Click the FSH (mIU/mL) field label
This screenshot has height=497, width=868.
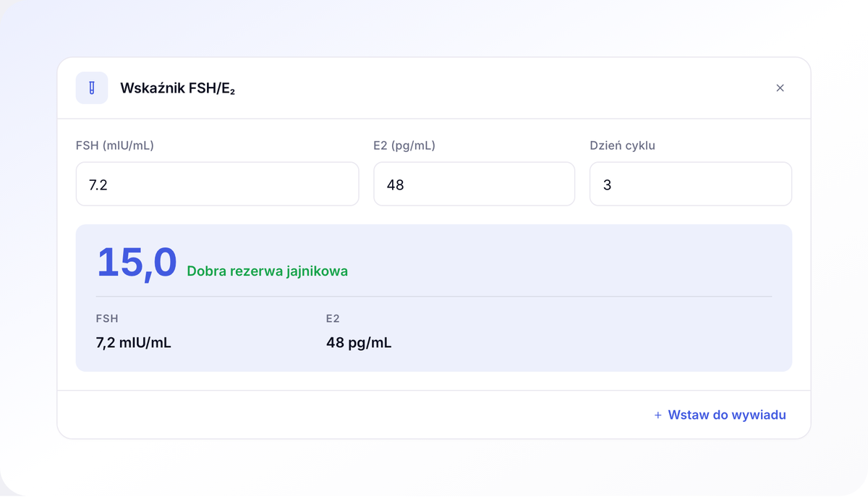pyautogui.click(x=115, y=145)
